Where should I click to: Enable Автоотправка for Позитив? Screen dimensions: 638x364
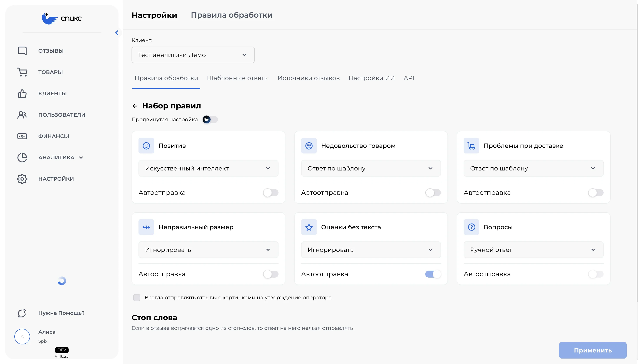[270, 192]
